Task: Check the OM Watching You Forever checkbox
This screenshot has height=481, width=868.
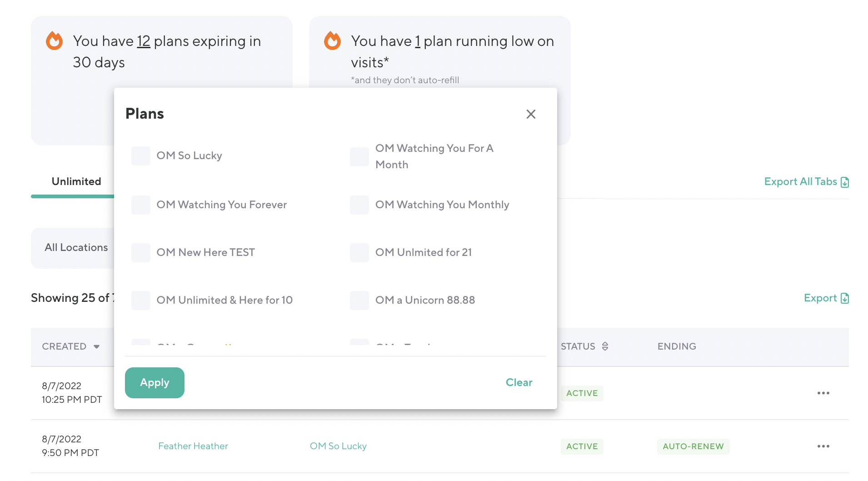Action: tap(141, 205)
